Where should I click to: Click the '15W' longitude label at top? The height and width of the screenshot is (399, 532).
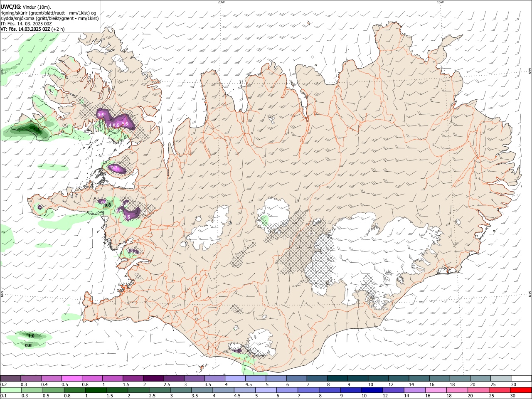coord(440,2)
